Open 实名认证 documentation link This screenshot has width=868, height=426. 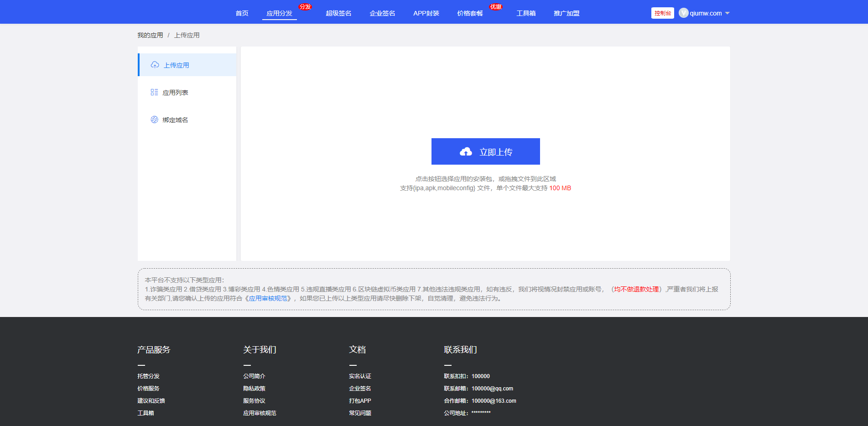coord(360,376)
